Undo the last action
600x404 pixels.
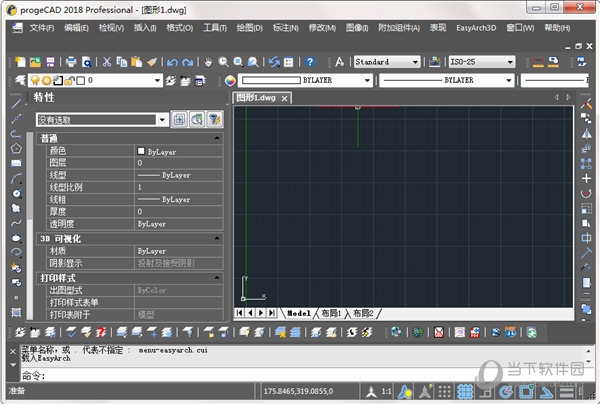173,62
